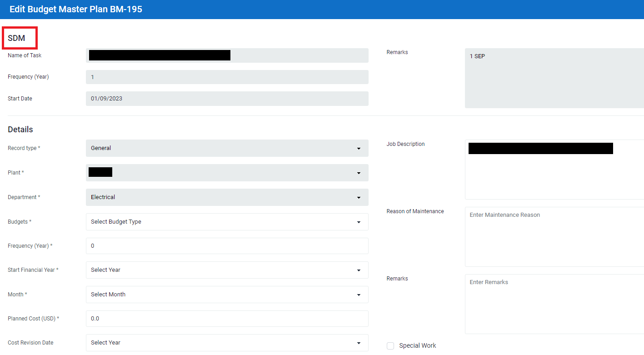Click the Details Frequency (Year) input field
Screen dimensions: 644x355
coord(227,246)
